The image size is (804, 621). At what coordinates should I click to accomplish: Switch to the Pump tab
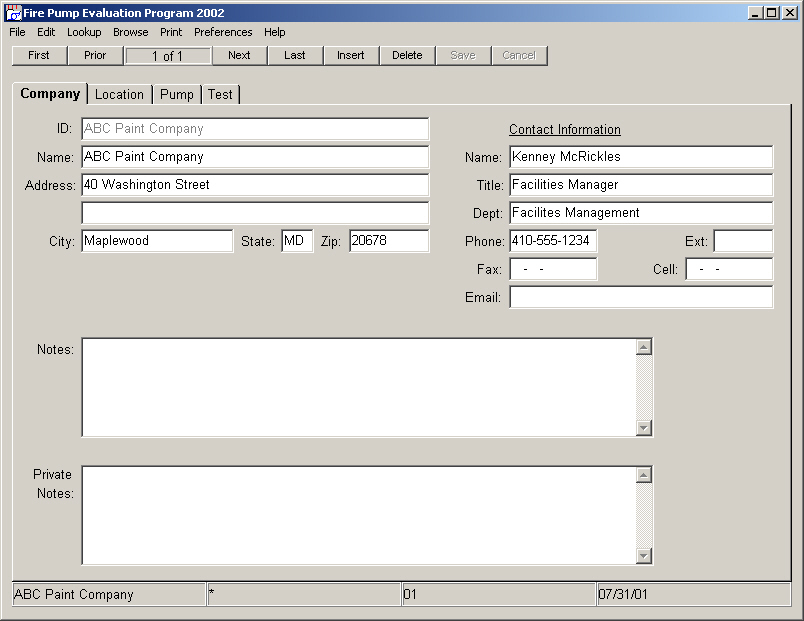point(177,94)
